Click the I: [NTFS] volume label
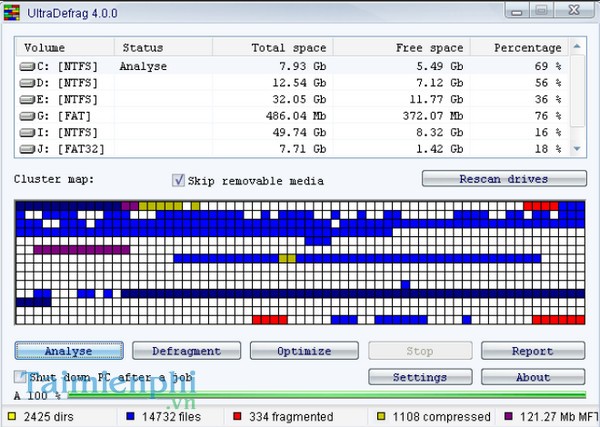Image resolution: width=600 pixels, height=427 pixels. [x=67, y=132]
